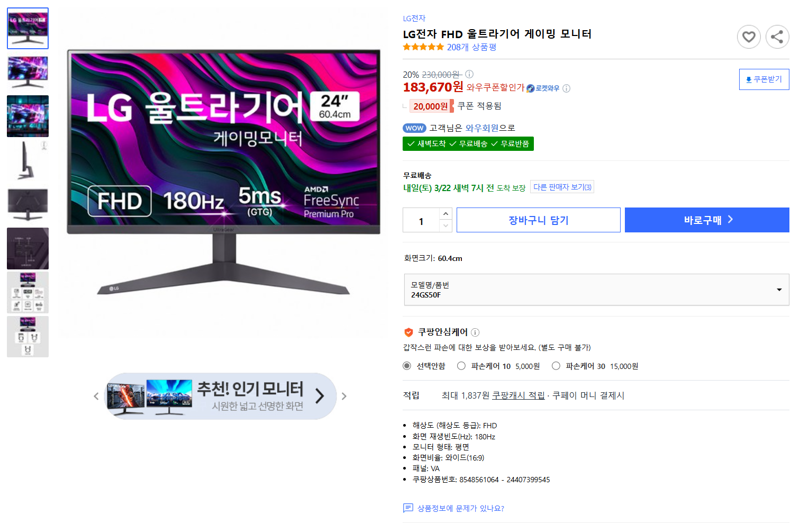800x523 pixels.
Task: Click the left arrow of the banner carousel
Action: 96,396
